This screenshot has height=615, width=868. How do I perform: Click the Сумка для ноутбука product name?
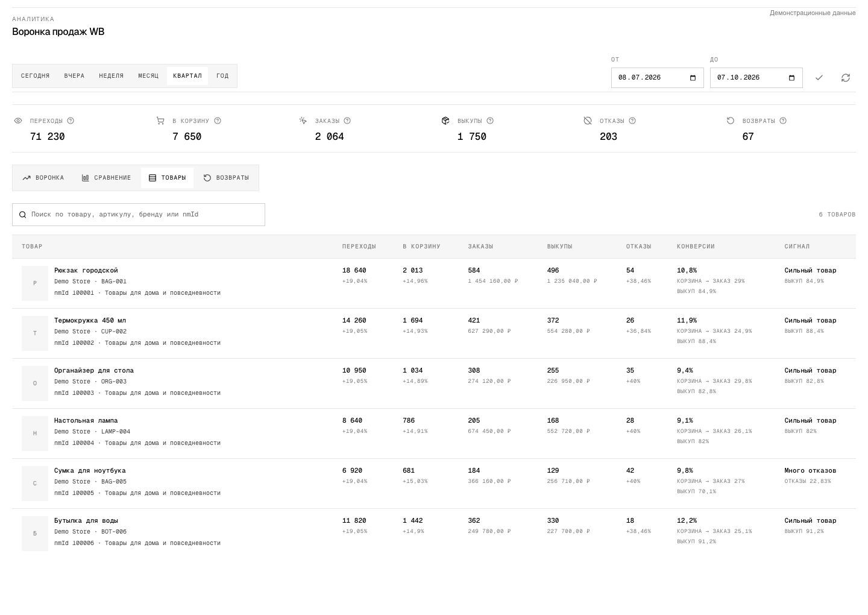90,471
